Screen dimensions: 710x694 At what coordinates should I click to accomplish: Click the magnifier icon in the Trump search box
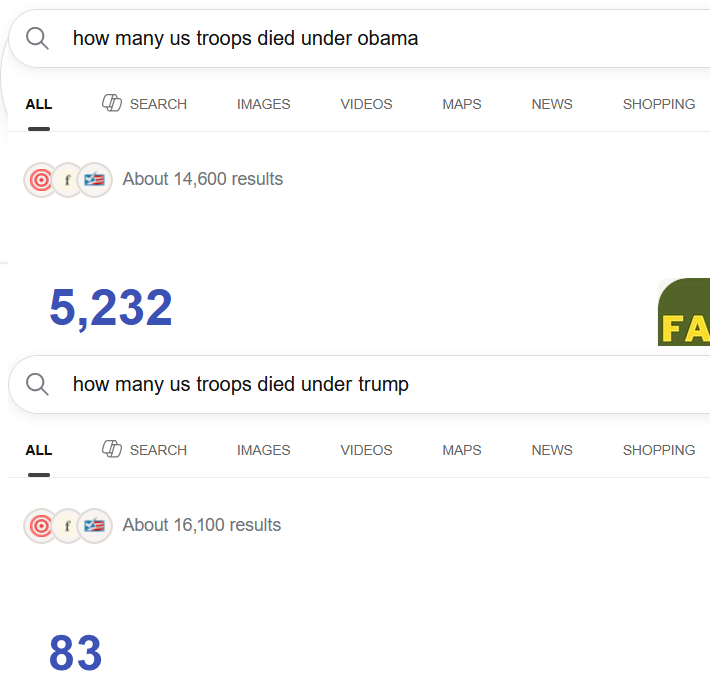[37, 384]
